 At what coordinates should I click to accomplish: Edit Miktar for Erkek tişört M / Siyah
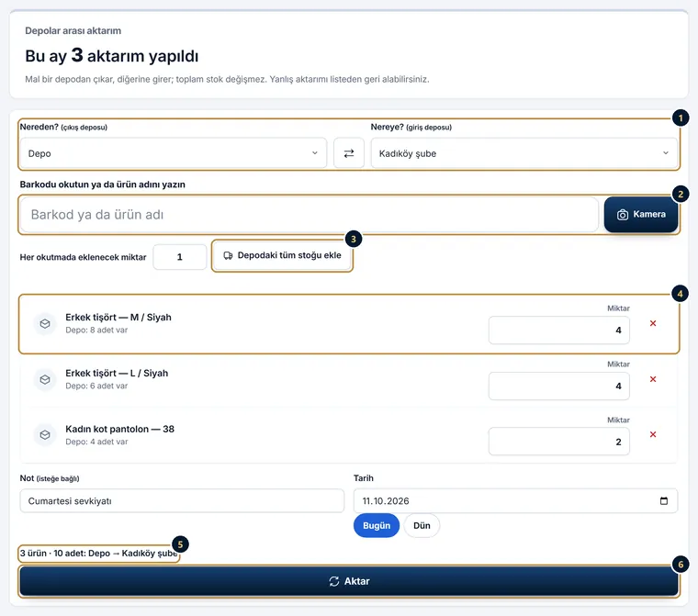[559, 330]
